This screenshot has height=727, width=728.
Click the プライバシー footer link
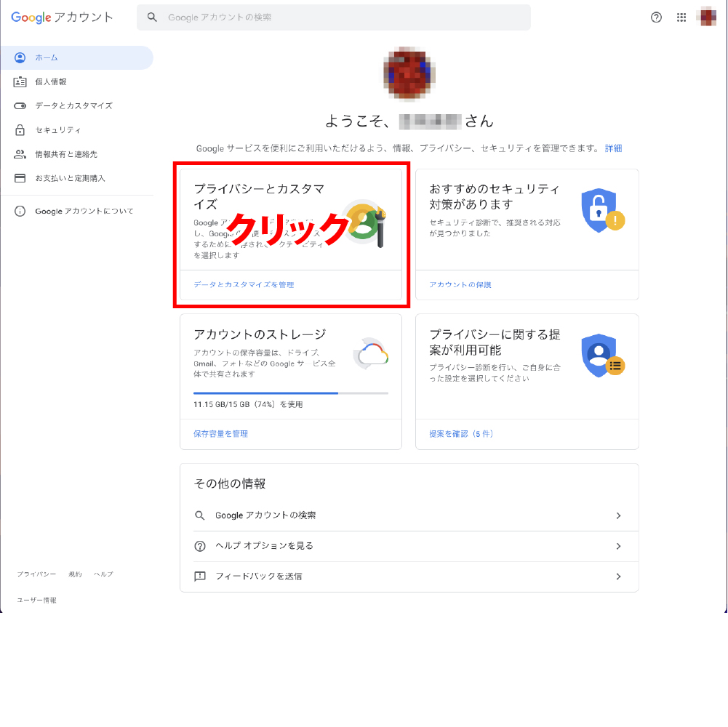36,574
